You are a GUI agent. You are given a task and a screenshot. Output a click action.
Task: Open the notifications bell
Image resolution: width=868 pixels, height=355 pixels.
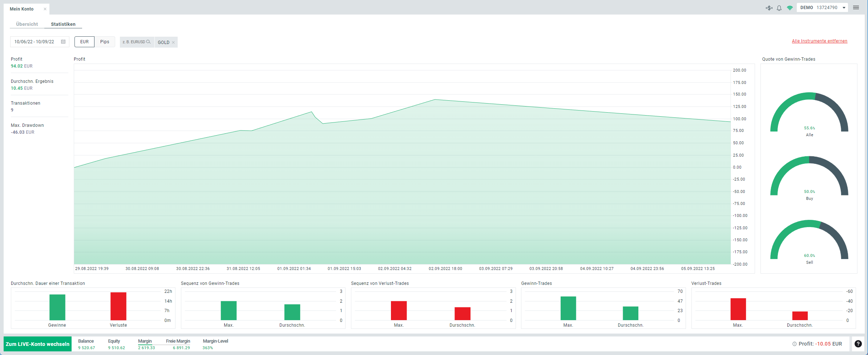pyautogui.click(x=779, y=8)
